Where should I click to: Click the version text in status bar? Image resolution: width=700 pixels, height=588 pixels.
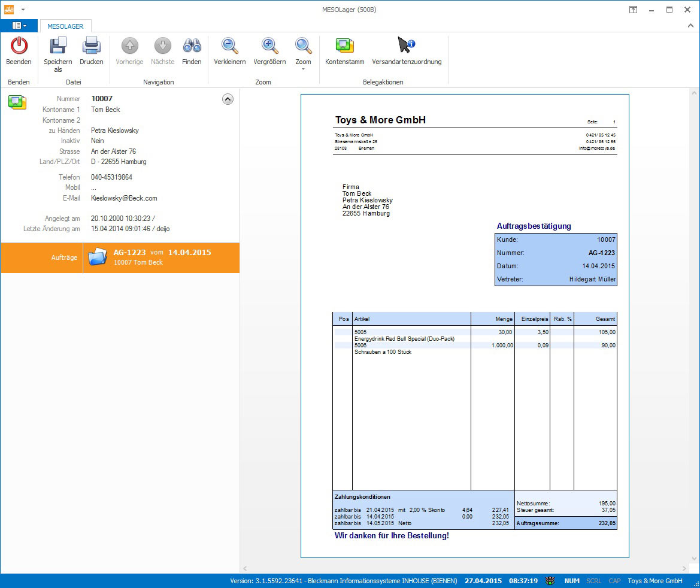pyautogui.click(x=344, y=581)
